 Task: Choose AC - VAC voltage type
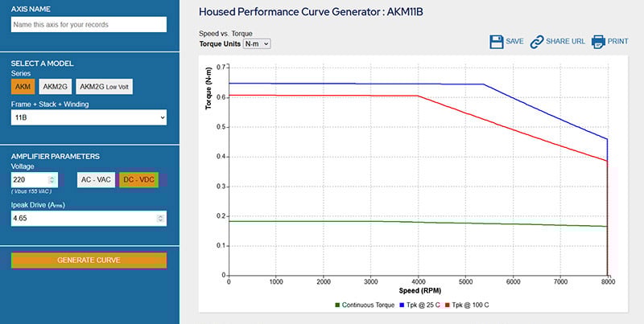click(96, 180)
